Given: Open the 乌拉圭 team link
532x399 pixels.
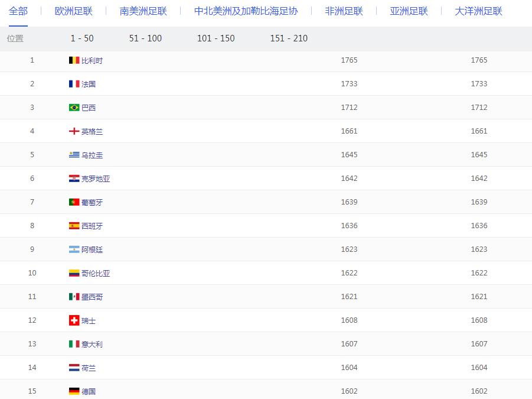Looking at the screenshot, I should pos(92,155).
